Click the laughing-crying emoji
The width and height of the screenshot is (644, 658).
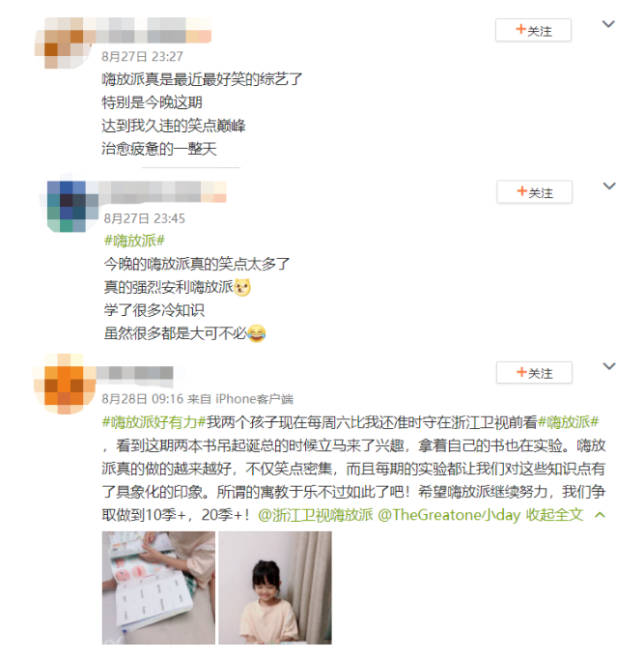tap(257, 334)
